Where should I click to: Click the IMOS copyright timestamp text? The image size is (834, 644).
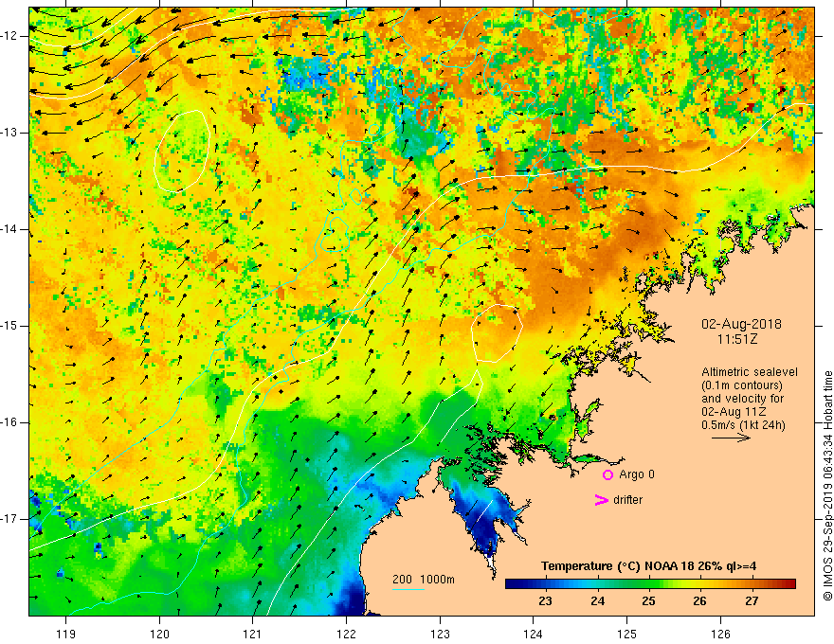(x=827, y=486)
